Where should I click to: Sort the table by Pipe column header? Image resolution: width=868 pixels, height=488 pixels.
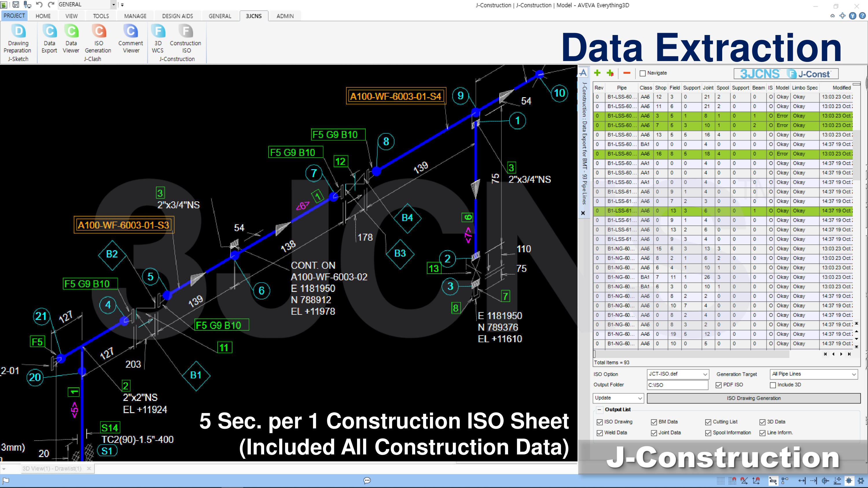622,88
